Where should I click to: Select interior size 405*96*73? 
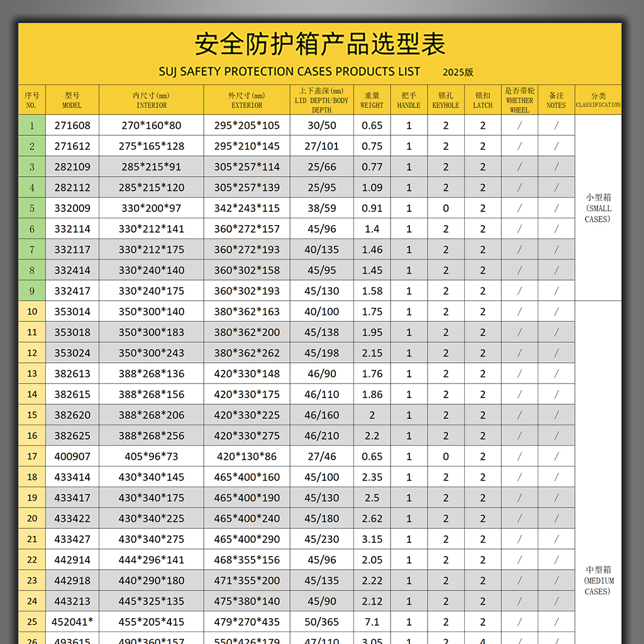click(x=151, y=457)
